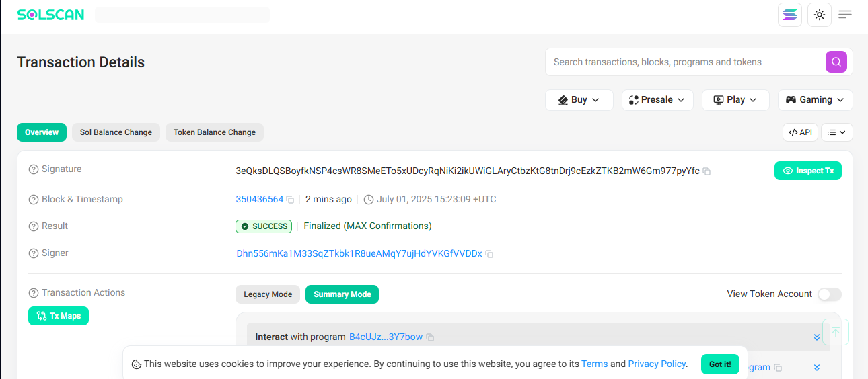868x379 pixels.
Task: Open the Token Balance Change tab
Action: pos(214,132)
